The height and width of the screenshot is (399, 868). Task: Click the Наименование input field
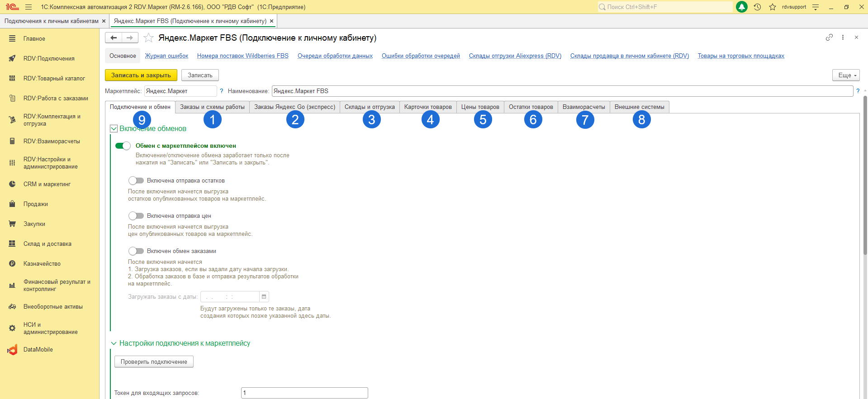[x=562, y=91]
